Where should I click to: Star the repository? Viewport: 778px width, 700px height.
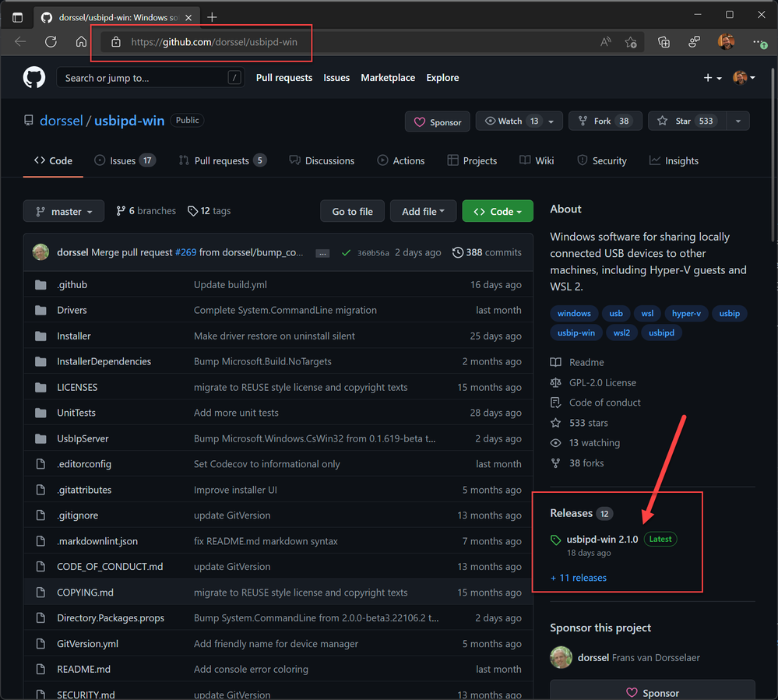[x=687, y=121]
